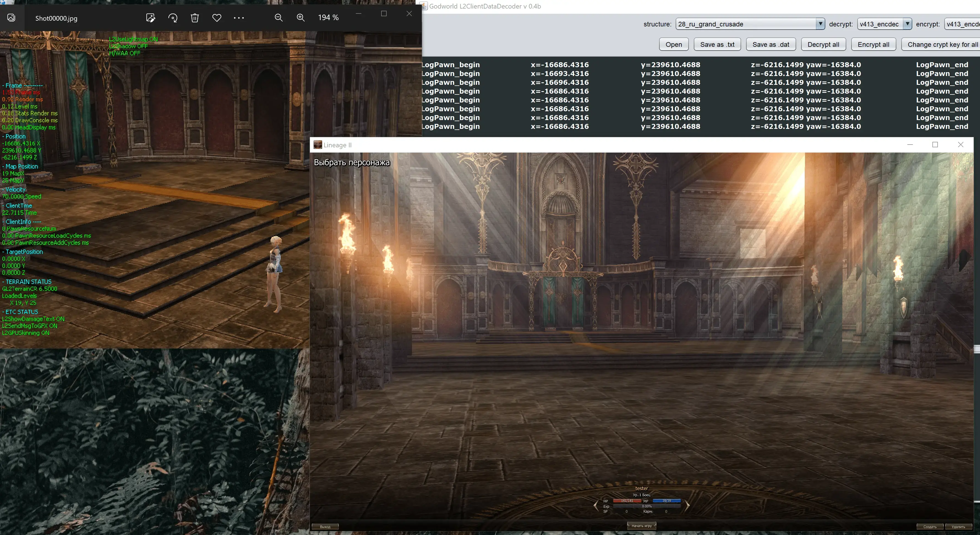The image size is (980, 535).
Task: Close the Photos viewer window
Action: (x=409, y=13)
